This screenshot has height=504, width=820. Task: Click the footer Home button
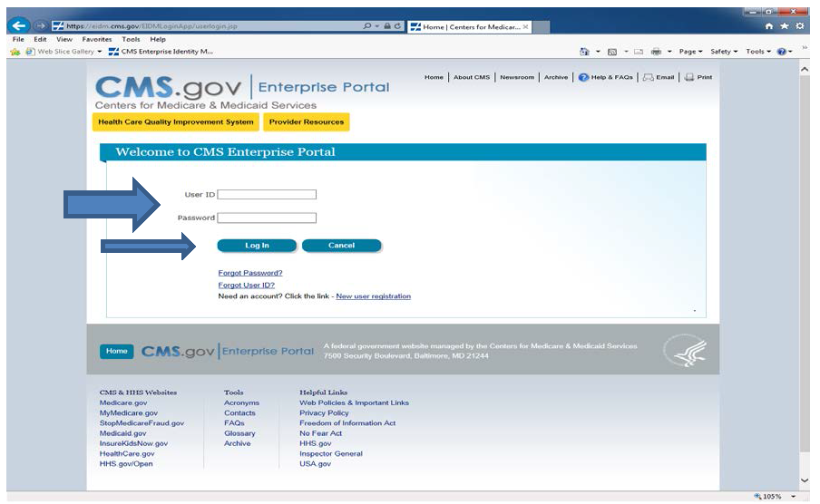(x=117, y=352)
